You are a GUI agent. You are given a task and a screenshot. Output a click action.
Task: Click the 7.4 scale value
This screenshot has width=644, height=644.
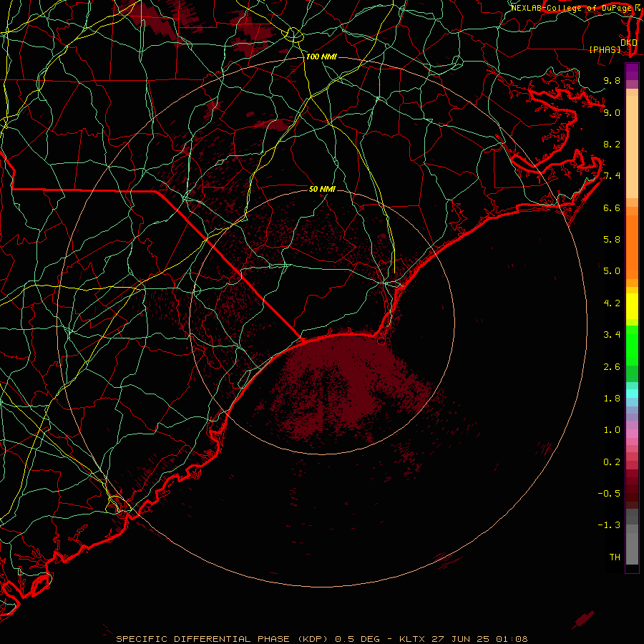tap(612, 176)
